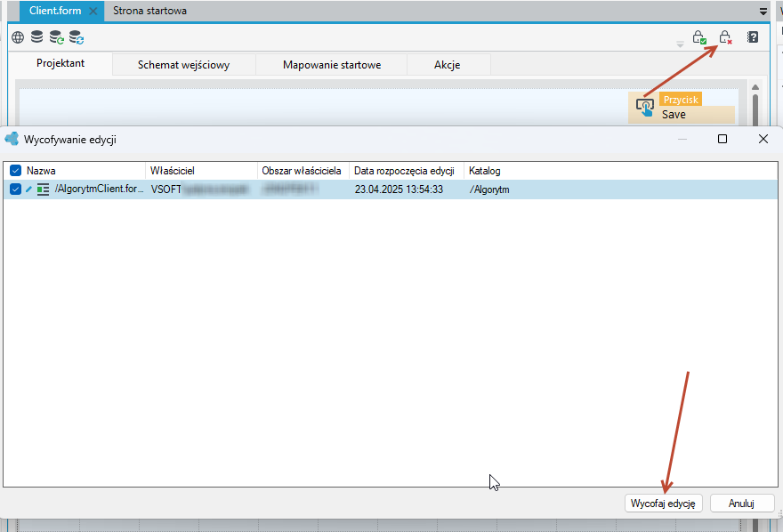
Task: Click the database with green refresh icon
Action: pyautogui.click(x=56, y=37)
